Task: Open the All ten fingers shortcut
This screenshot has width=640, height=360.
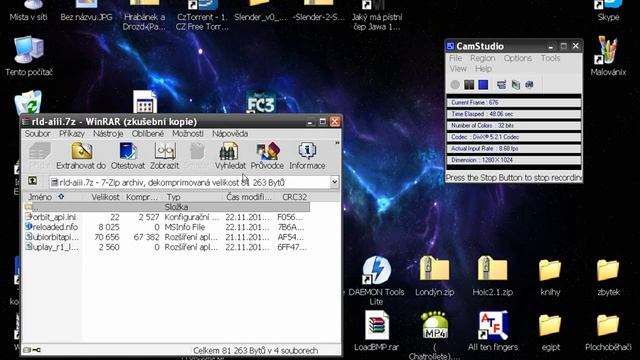Action: tap(493, 331)
